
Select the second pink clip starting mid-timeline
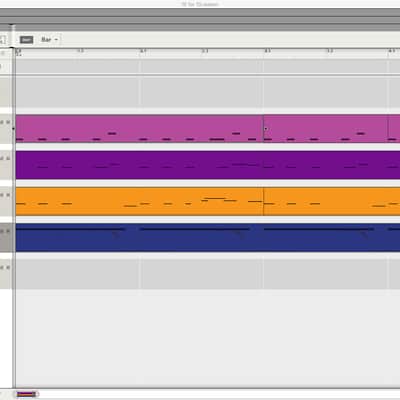[x=326, y=129]
